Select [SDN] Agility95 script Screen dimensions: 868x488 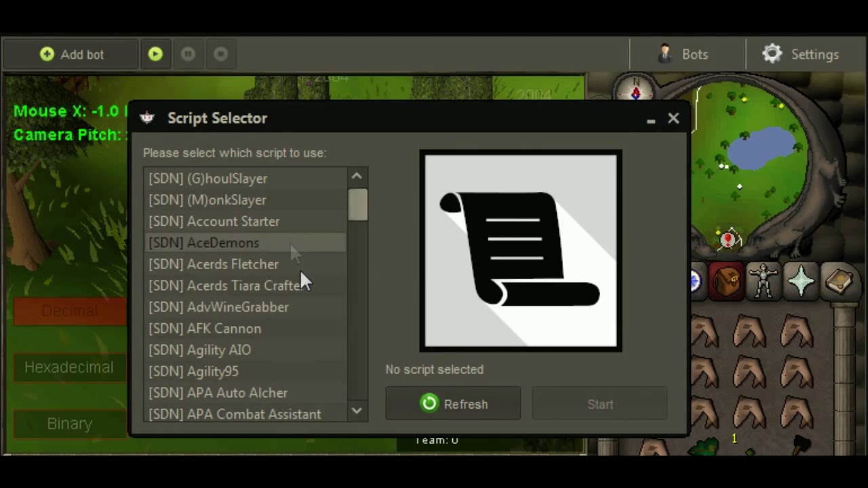[245, 371]
